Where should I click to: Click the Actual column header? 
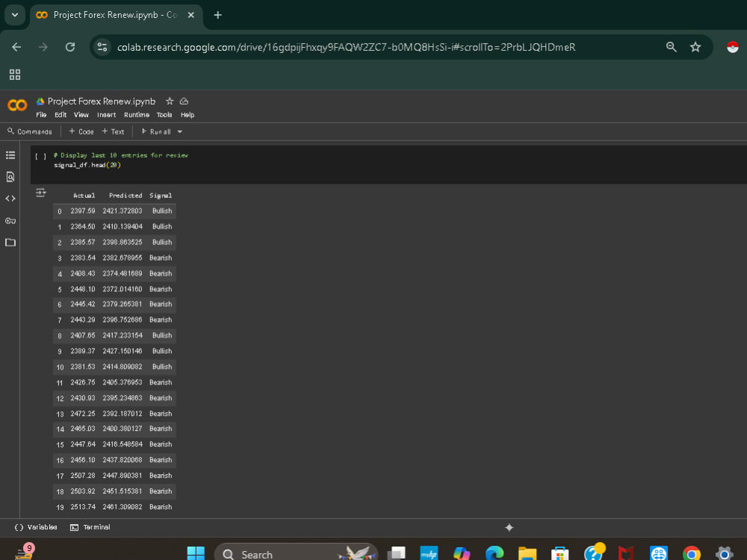[x=84, y=196]
